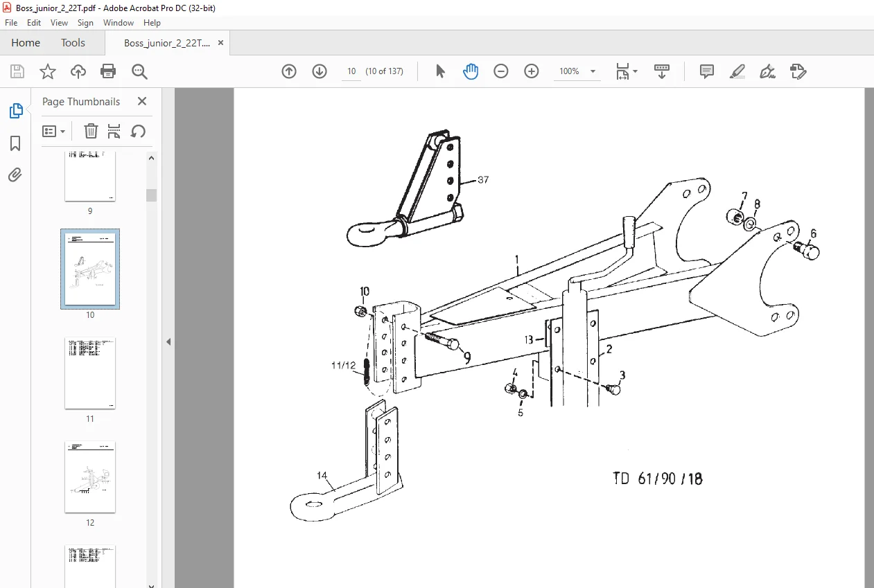Open fit page options dropdown
The image size is (874, 588).
pos(627,71)
